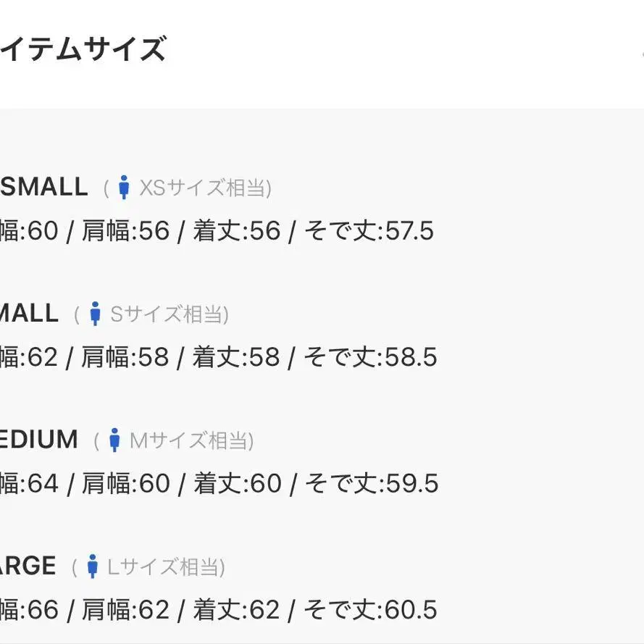
Task: Select the X-SMALL size label
Action: click(43, 187)
